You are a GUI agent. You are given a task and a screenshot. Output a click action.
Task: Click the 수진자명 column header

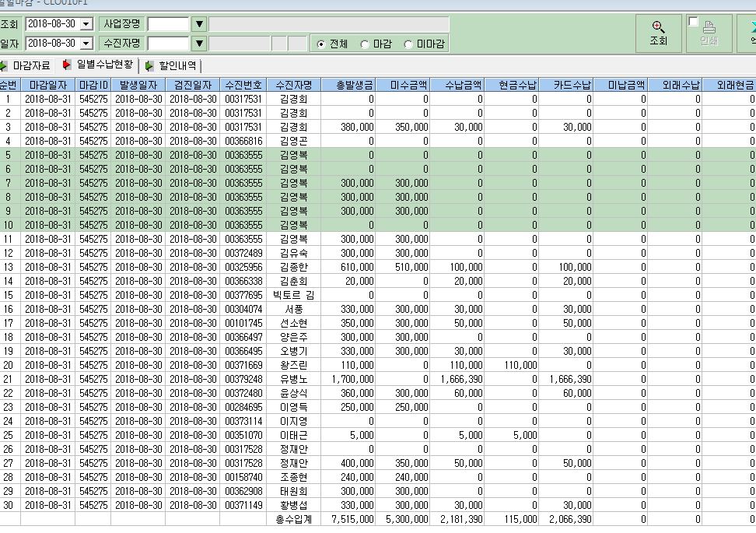(x=294, y=86)
